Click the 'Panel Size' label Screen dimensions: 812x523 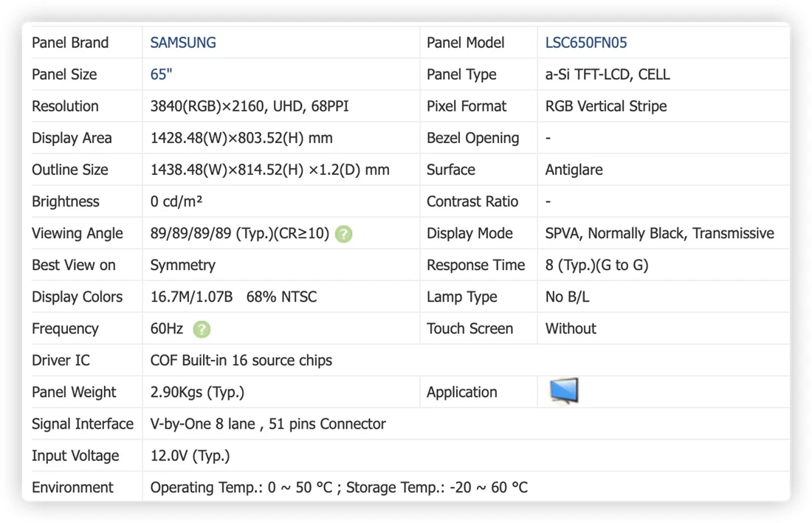tap(64, 75)
